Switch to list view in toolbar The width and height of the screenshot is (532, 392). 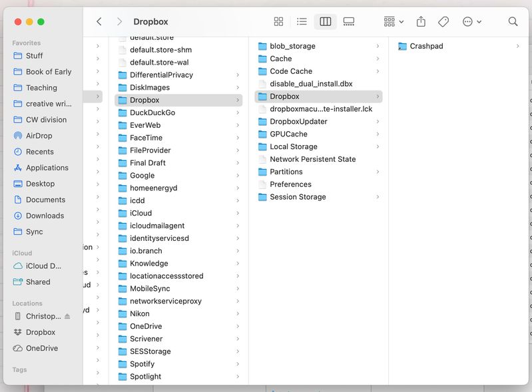(x=302, y=21)
